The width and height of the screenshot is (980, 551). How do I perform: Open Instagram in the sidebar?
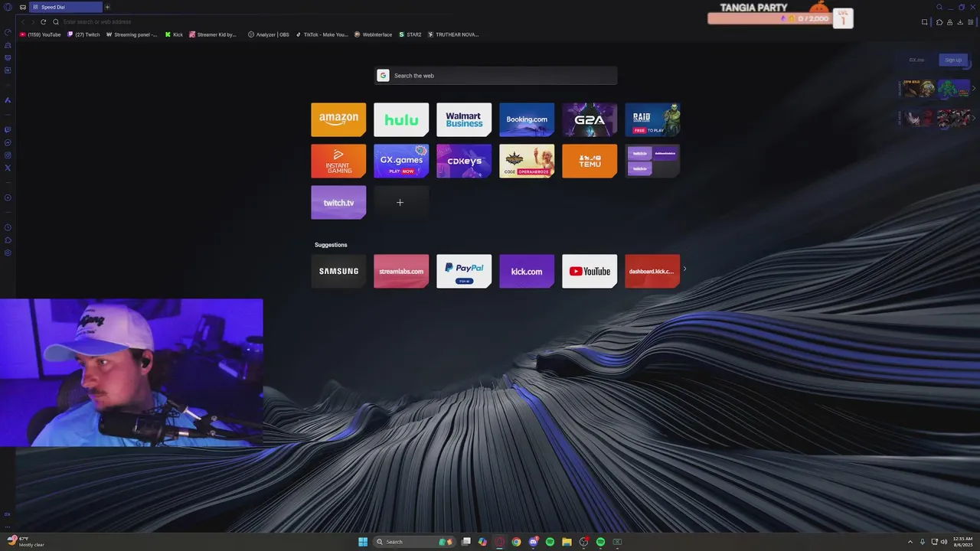[x=8, y=155]
